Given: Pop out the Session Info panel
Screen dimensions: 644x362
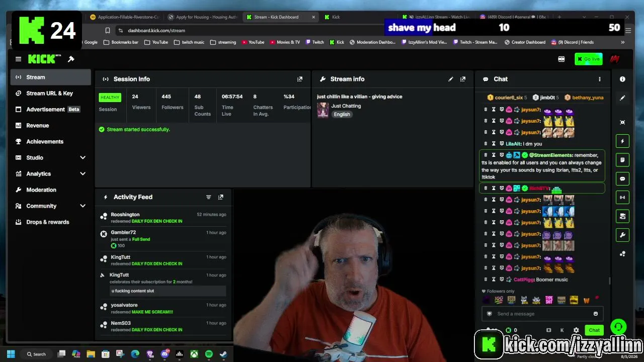Looking at the screenshot, I should pyautogui.click(x=300, y=79).
